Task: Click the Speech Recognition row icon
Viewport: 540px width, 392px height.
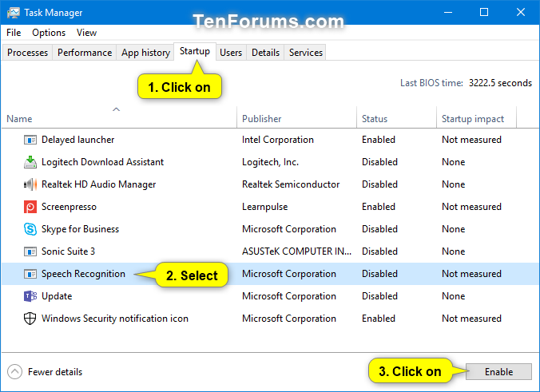Action: pos(30,274)
